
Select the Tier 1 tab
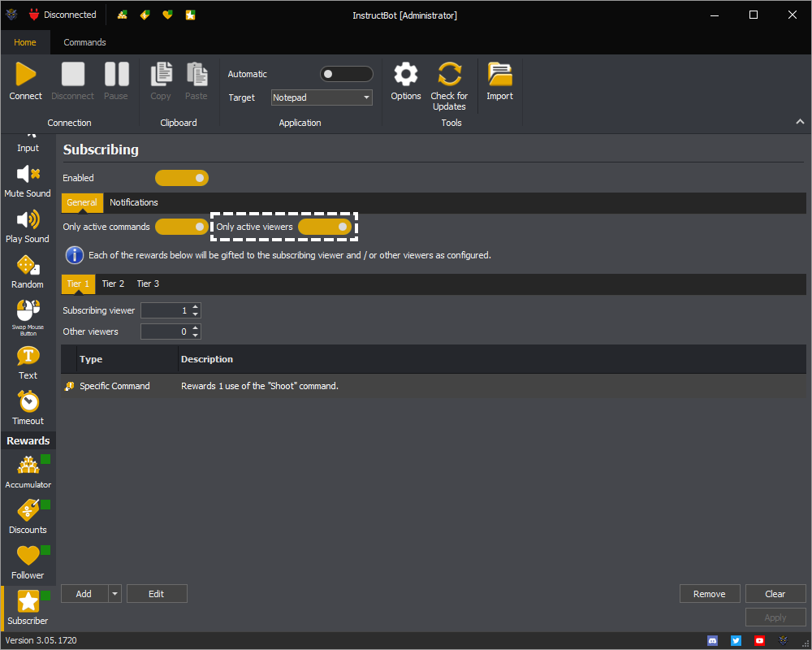pos(78,284)
